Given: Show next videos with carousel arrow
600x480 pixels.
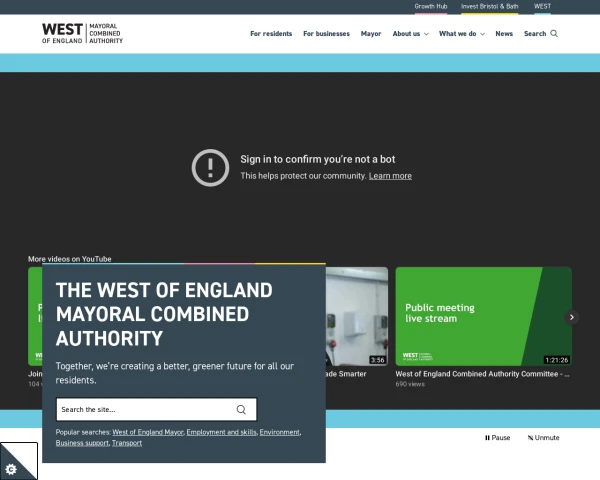Looking at the screenshot, I should pos(572,317).
